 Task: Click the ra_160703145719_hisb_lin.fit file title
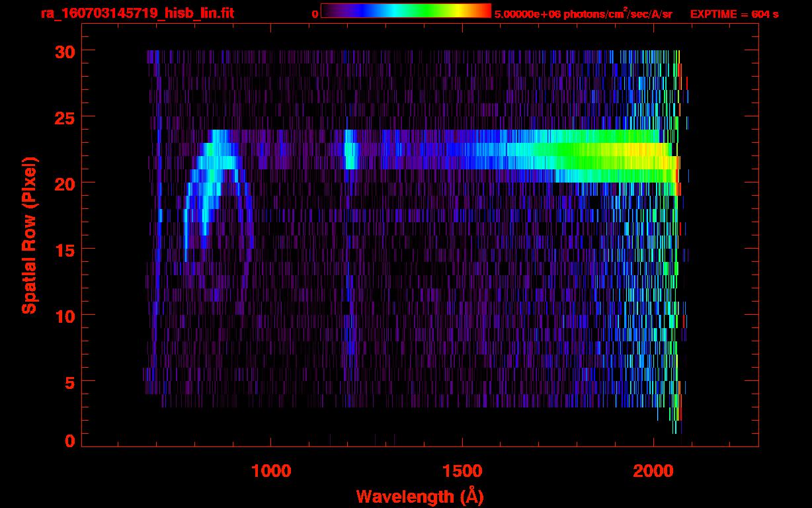(x=136, y=13)
